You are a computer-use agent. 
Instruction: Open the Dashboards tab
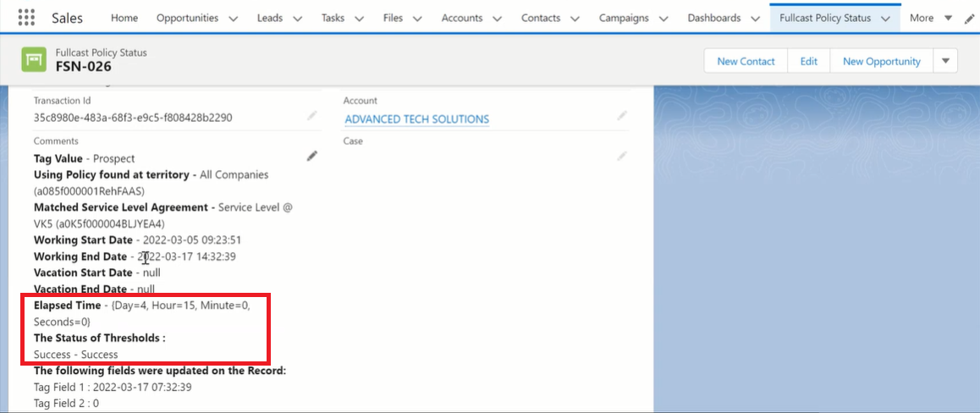(x=713, y=18)
